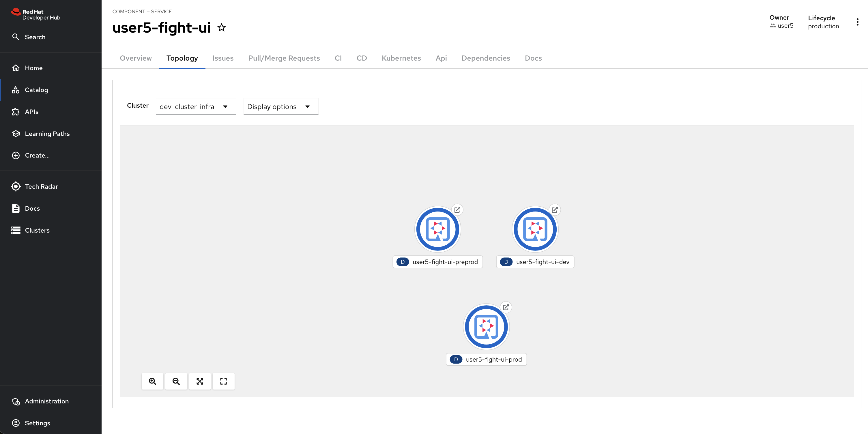Switch to the Overview tab
The width and height of the screenshot is (868, 434).
(x=135, y=58)
